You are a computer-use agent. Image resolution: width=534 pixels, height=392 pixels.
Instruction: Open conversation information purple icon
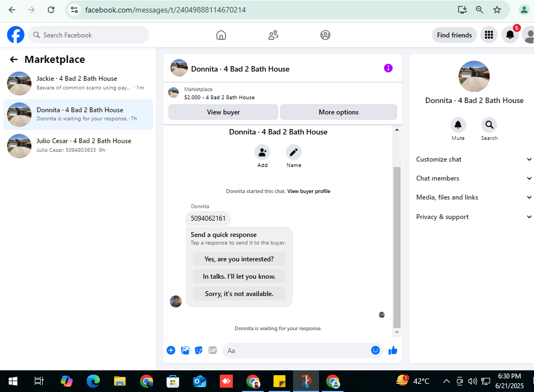pyautogui.click(x=388, y=68)
